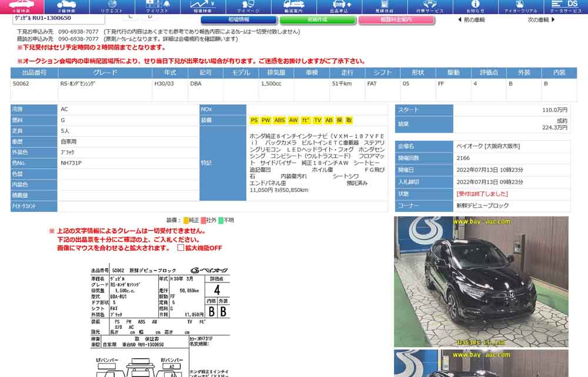Go to マイページ via toolbar icon
The image size is (588, 377).
point(248,7)
